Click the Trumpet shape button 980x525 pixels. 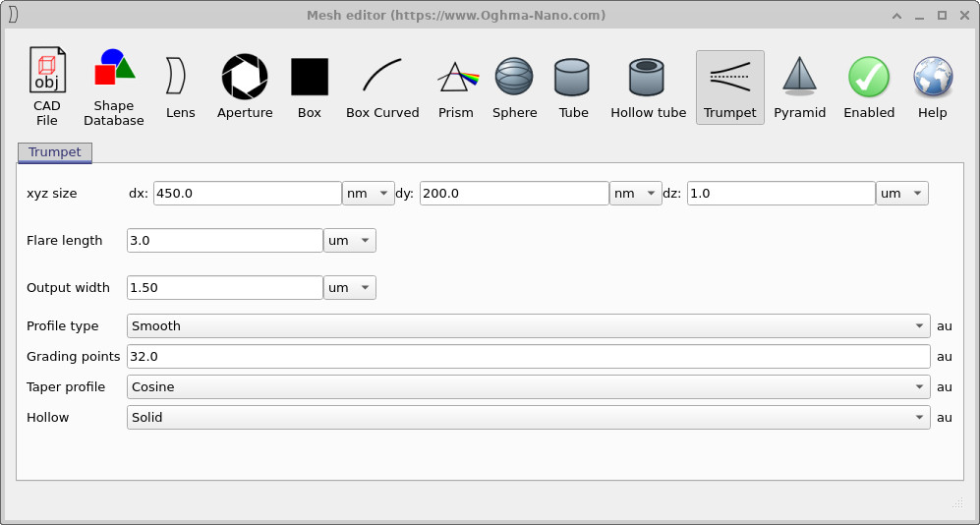coord(730,87)
